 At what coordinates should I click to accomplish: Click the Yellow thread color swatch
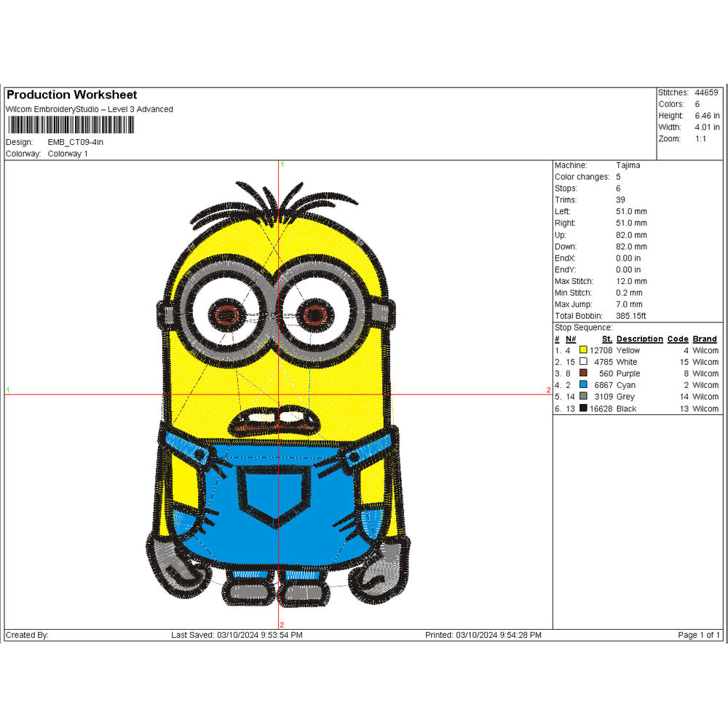(583, 350)
